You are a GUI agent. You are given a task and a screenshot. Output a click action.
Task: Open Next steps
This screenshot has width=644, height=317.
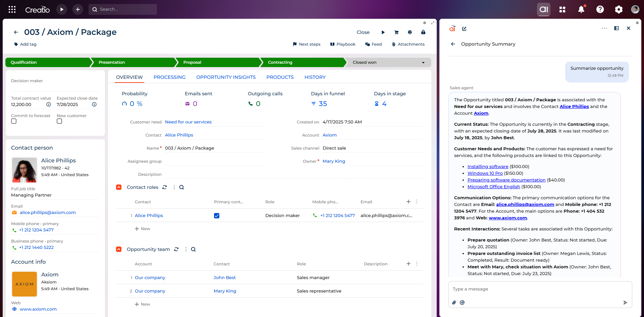[307, 44]
